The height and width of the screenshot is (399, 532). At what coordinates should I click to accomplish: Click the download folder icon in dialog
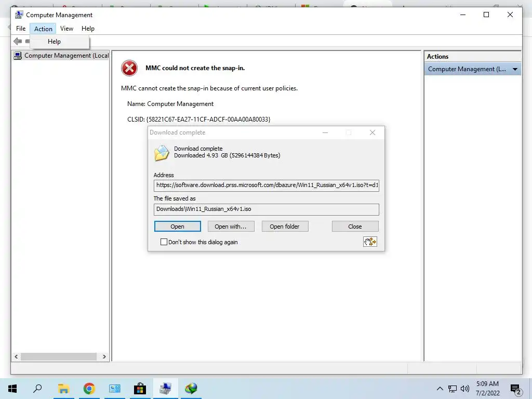coord(162,153)
